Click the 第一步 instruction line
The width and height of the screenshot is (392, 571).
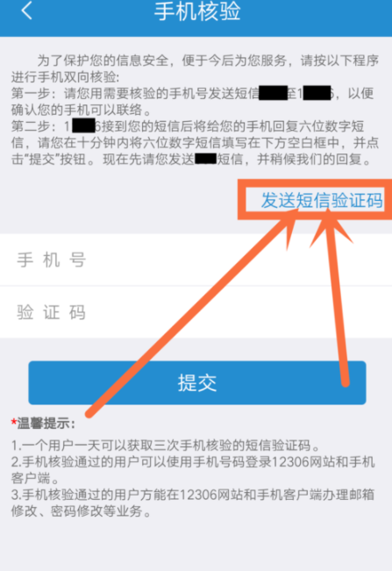(x=193, y=102)
